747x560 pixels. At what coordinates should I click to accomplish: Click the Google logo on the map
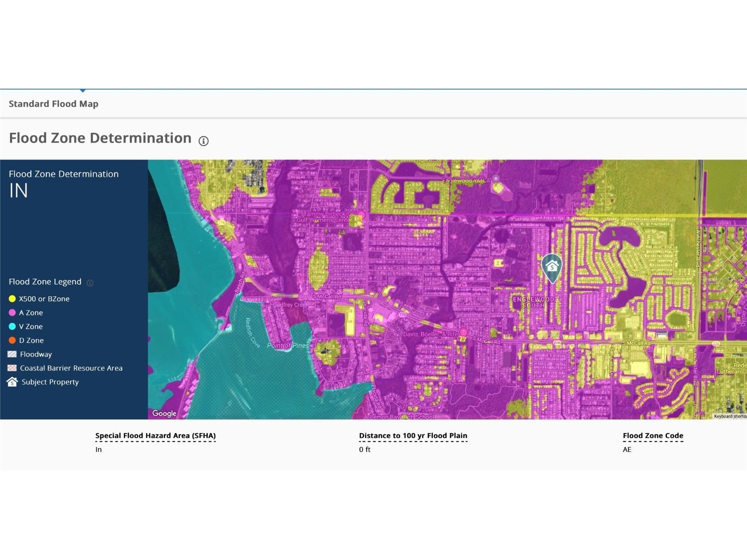(164, 413)
